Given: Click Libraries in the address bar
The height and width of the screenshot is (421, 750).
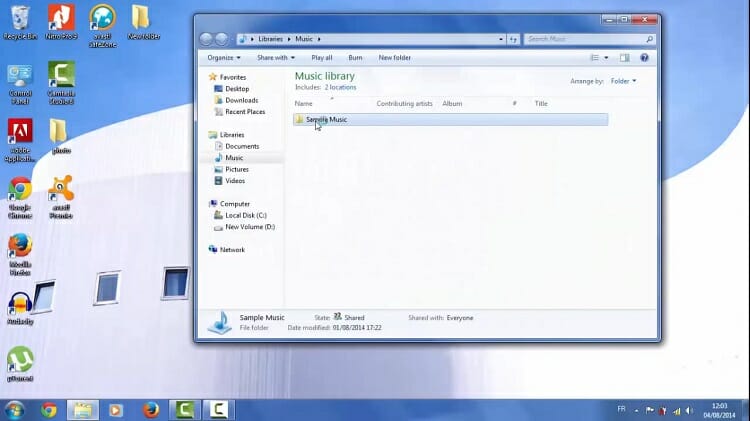Looking at the screenshot, I should point(270,39).
